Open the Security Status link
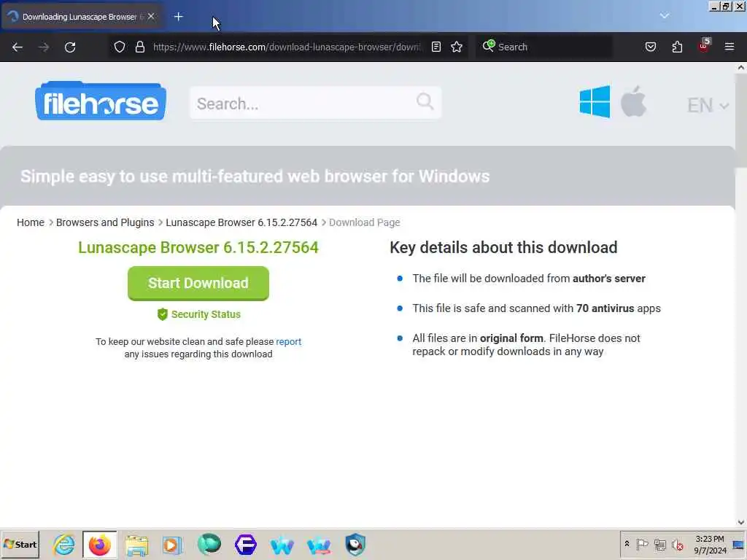 [x=198, y=314]
